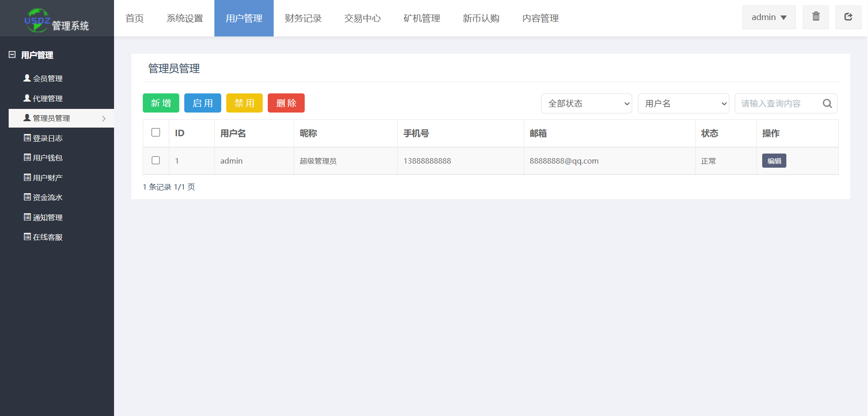Check the checkbox for admin row
The height and width of the screenshot is (416, 868).
tap(156, 160)
